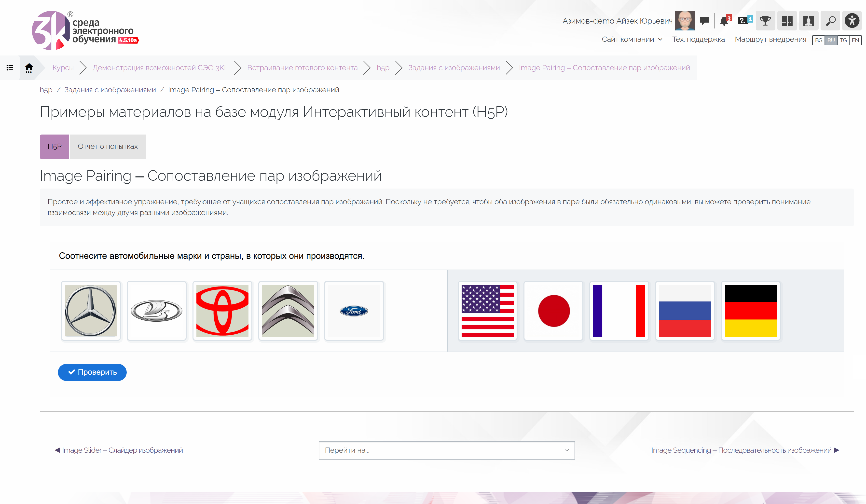Click heading Примеры материалов на базе модуля

274,112
